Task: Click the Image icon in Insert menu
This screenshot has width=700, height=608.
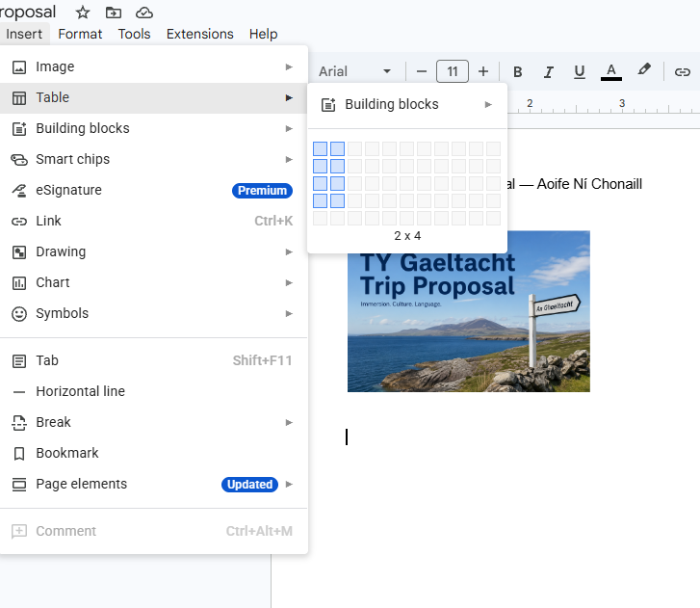Action: 18,67
